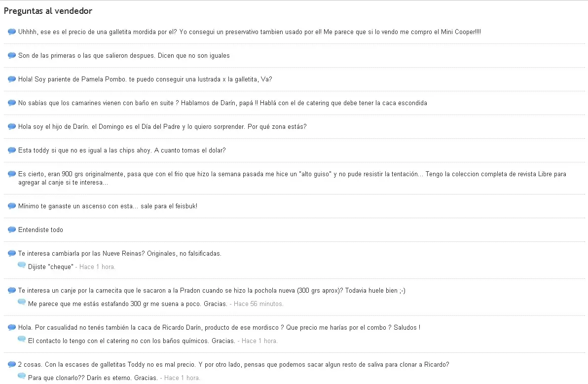Click the reply icon next to 'Para que clonarlo??'

22,377
